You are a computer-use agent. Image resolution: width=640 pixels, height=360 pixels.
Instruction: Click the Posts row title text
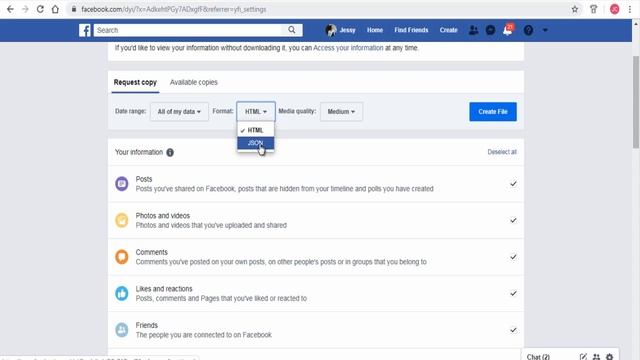coord(144,179)
